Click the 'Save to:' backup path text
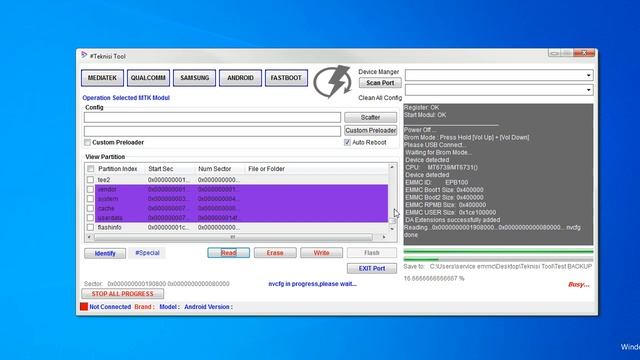The height and width of the screenshot is (360, 640). point(498,267)
